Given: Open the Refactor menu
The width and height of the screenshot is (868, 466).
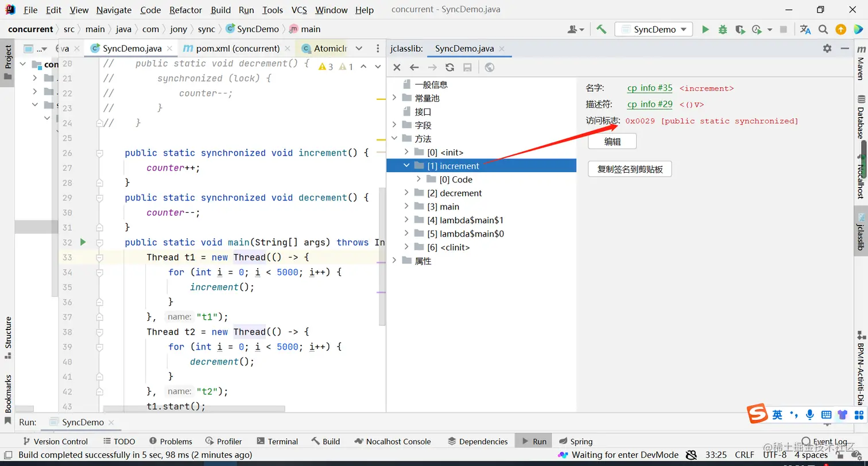Looking at the screenshot, I should [185, 10].
